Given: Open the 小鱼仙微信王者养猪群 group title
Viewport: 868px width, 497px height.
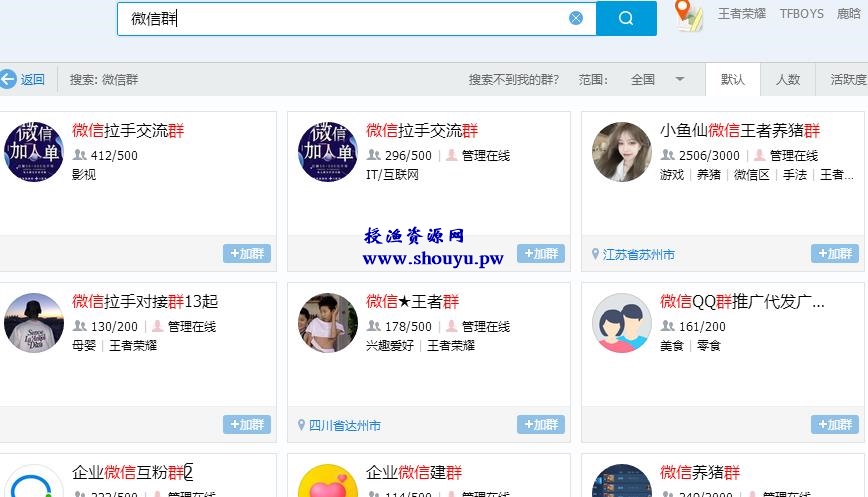Looking at the screenshot, I should 740,131.
